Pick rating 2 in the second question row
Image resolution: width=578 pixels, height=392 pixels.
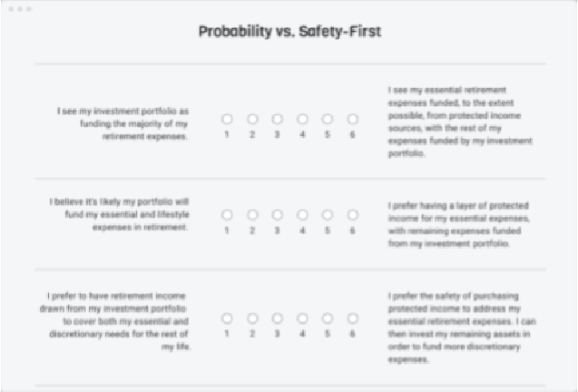click(x=252, y=215)
